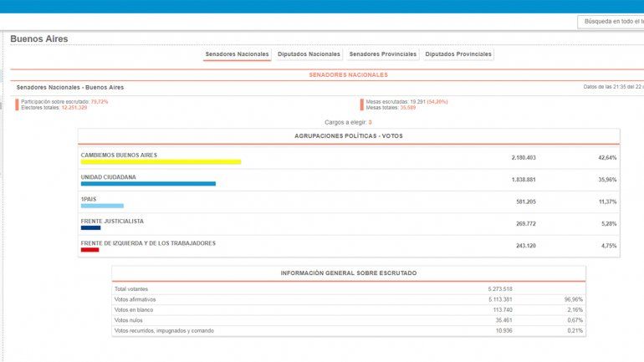Click INFORMACIÓN GENERAL SOBRE ESCRUTADO header

(349, 273)
